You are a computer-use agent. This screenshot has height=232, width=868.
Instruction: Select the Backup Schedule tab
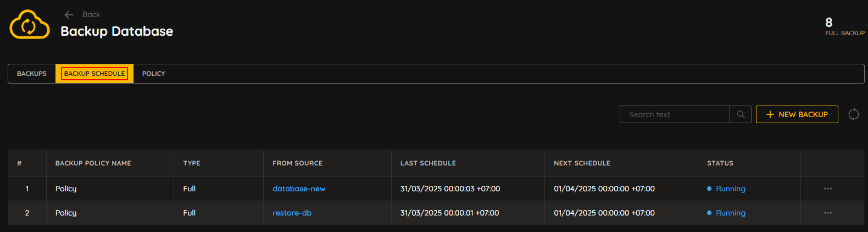(94, 74)
